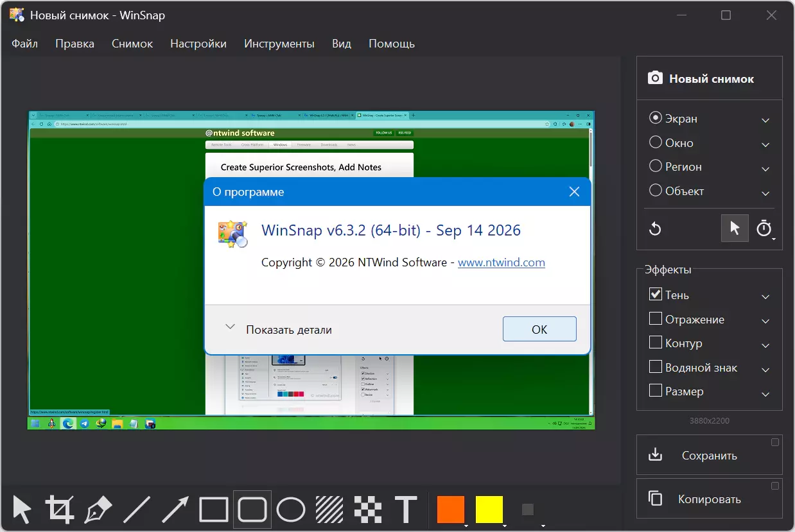Open the line width dropdown arrow
The image size is (795, 532).
point(543,526)
